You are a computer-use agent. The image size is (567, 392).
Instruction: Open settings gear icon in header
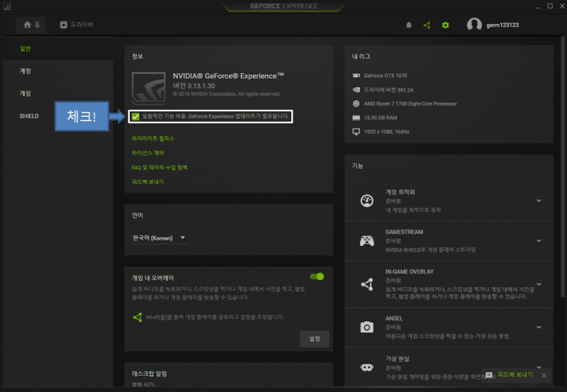(446, 25)
